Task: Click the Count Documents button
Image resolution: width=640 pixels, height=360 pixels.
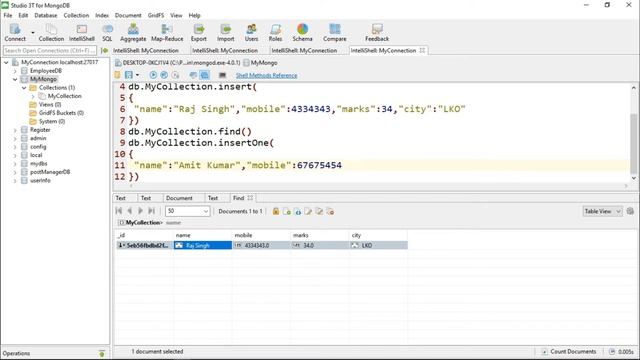Action: tap(569, 351)
